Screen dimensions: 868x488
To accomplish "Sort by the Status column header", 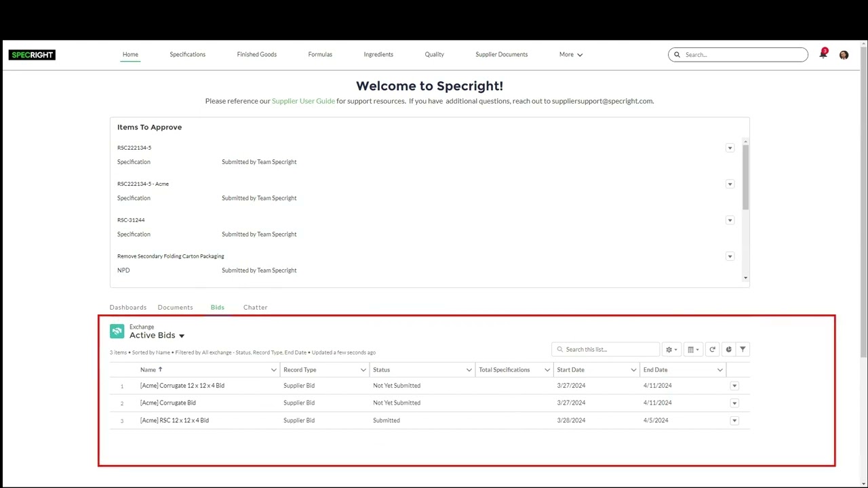I will tap(381, 370).
